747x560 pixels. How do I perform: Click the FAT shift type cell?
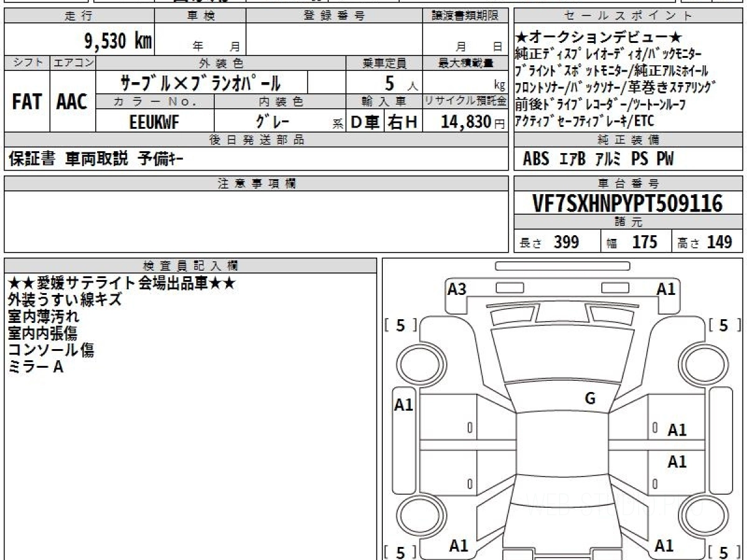click(x=27, y=101)
